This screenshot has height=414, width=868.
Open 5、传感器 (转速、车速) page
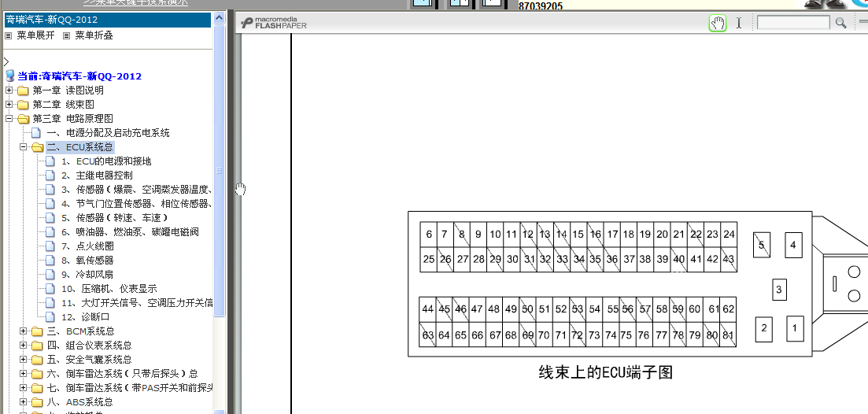tap(115, 218)
